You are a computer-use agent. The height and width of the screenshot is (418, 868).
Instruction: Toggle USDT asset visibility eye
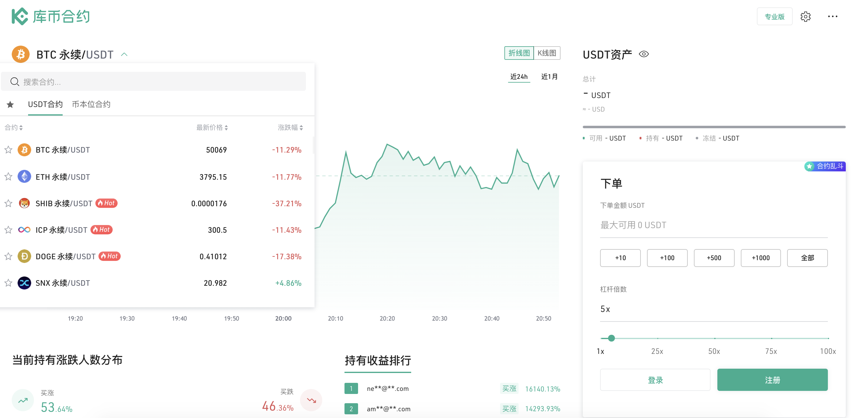pos(644,54)
